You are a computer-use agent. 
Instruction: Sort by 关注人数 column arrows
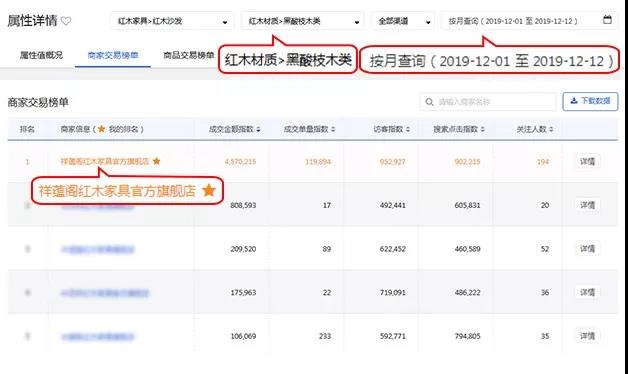(x=551, y=129)
